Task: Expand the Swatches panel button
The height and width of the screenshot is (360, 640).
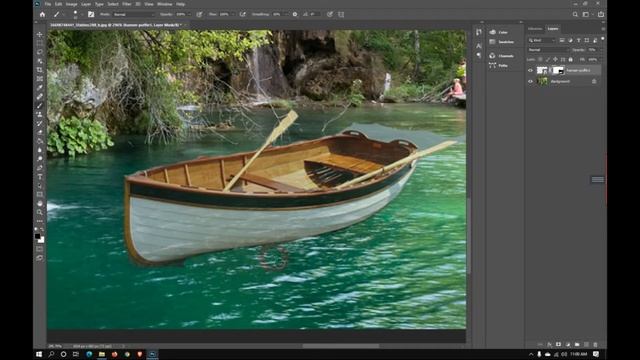Action: (x=502, y=42)
